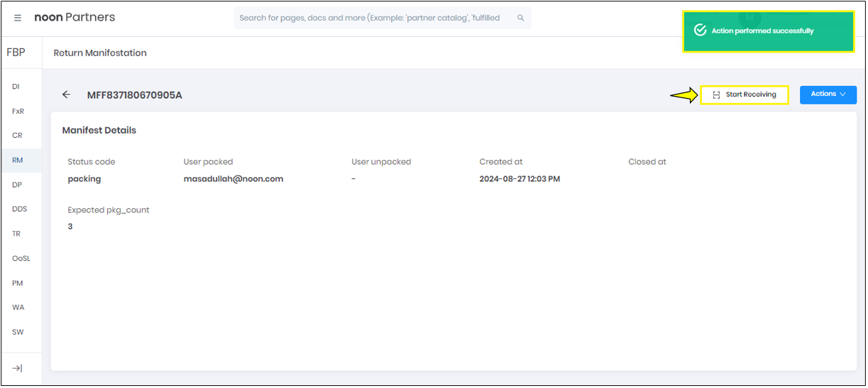
Task: Open the FxR sidebar item
Action: pyautogui.click(x=18, y=111)
